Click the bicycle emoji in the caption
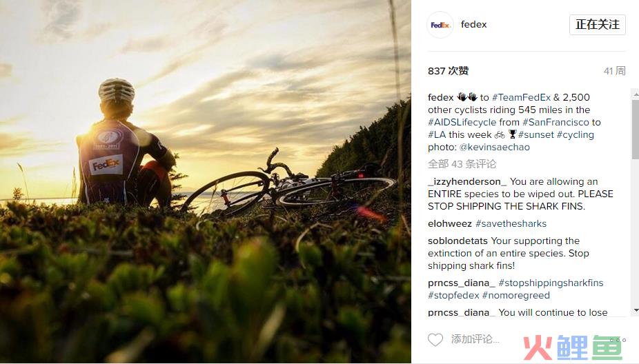This screenshot has height=364, width=639. pos(500,134)
